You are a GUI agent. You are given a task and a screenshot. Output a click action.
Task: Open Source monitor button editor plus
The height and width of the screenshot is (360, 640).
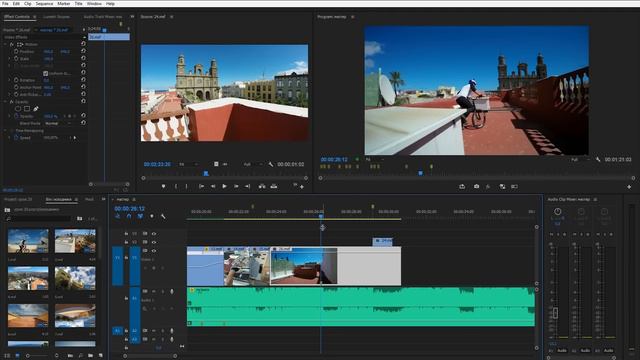302,187
